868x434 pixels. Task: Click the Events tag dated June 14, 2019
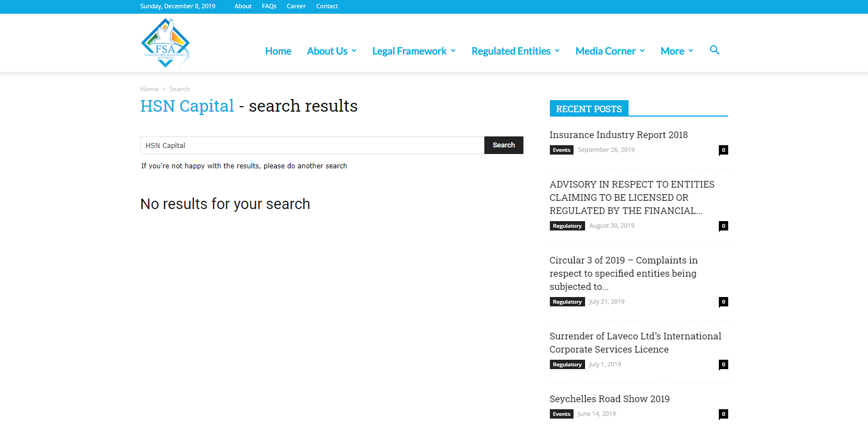pos(561,414)
